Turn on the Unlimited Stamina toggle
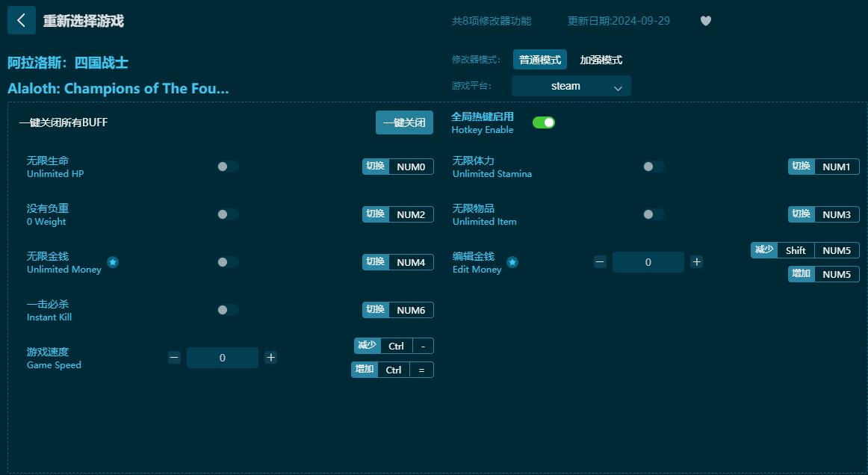Screen dimensions: 868x475 pyautogui.click(x=653, y=167)
